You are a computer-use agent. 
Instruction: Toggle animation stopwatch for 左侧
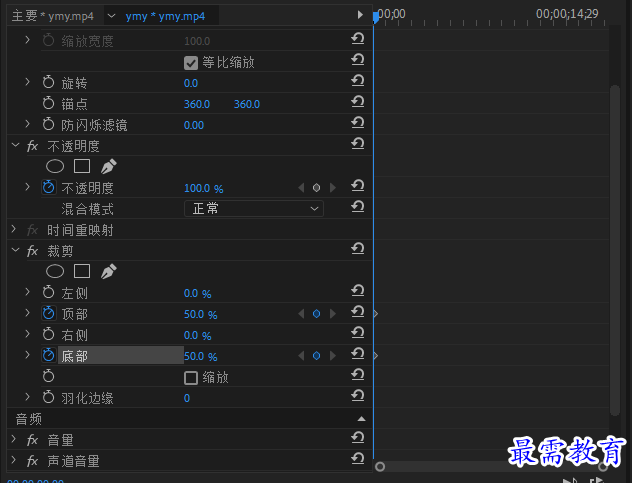48,292
